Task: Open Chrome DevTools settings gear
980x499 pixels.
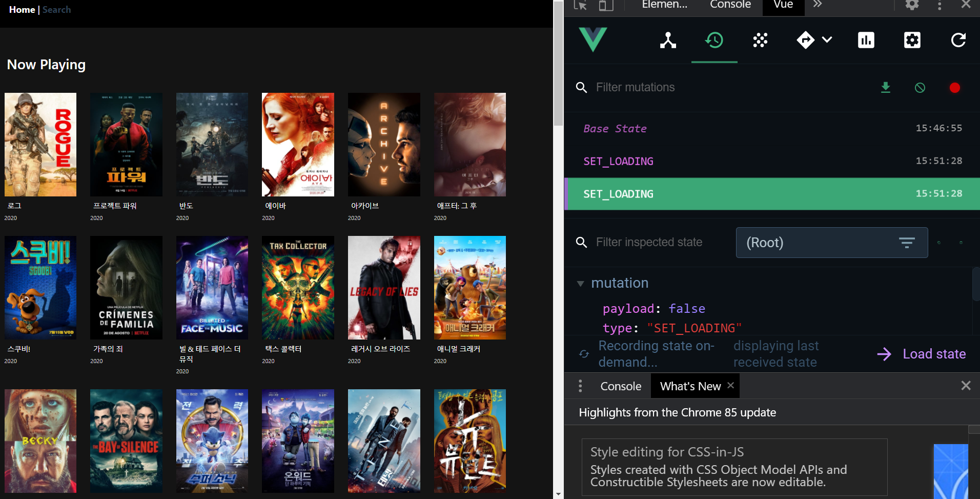Action: (912, 5)
